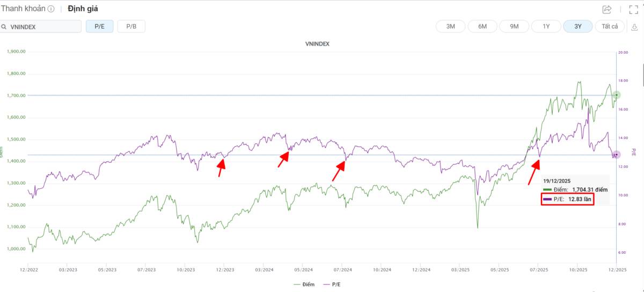The width and height of the screenshot is (644, 292).
Task: Click the info icon beside Thanh khoản
Action: click(51, 9)
